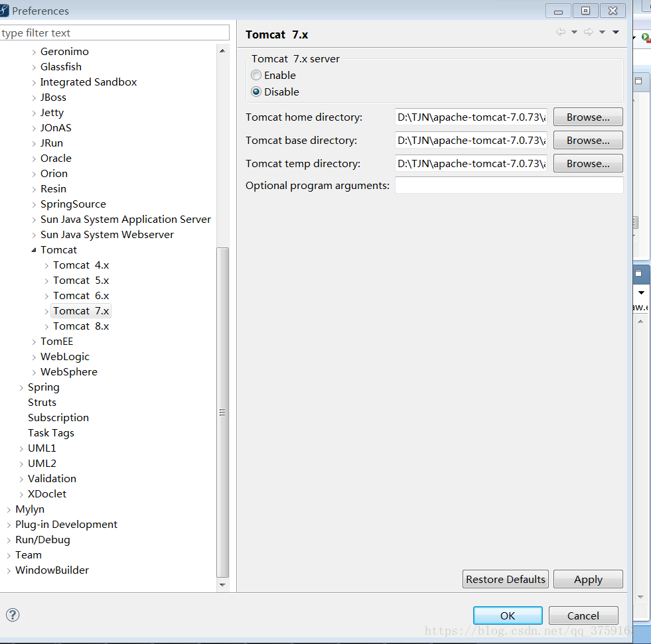Expand the Tomcat 5.x node

click(x=46, y=281)
